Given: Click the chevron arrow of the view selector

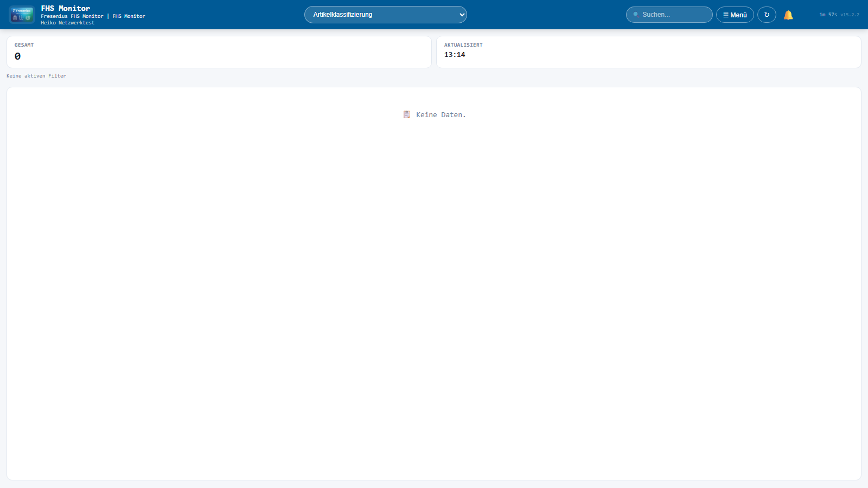Looking at the screenshot, I should pyautogui.click(x=462, y=15).
